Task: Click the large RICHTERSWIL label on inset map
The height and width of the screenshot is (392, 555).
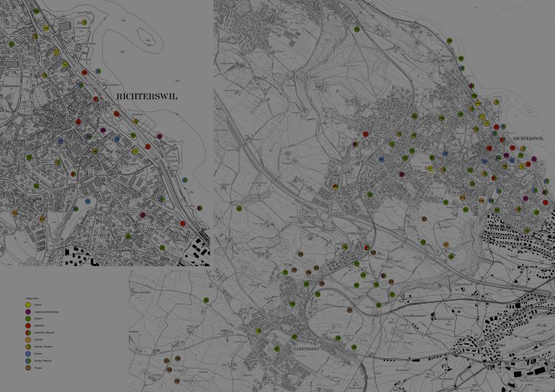Action: coord(146,96)
